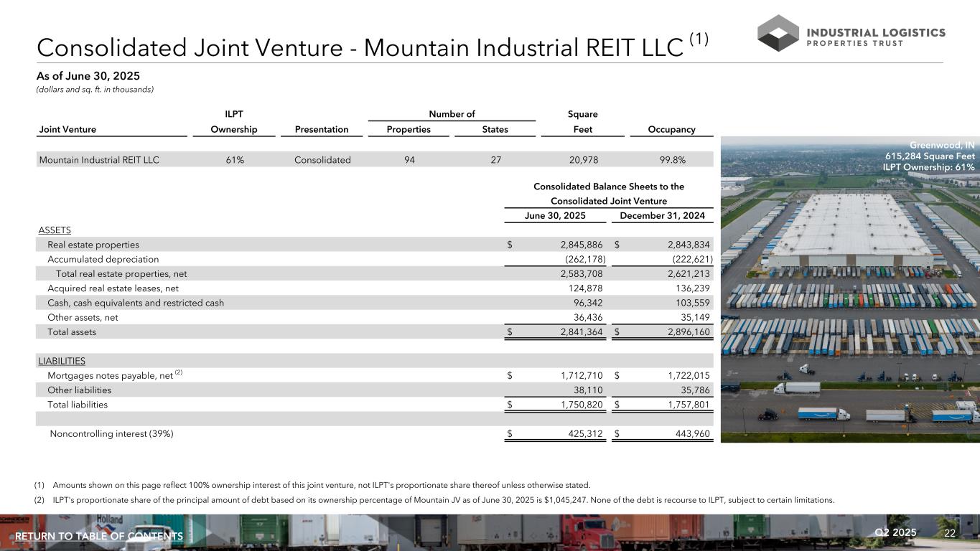Click the June 30, 2025 column heading
980x551 pixels.
coord(556,216)
